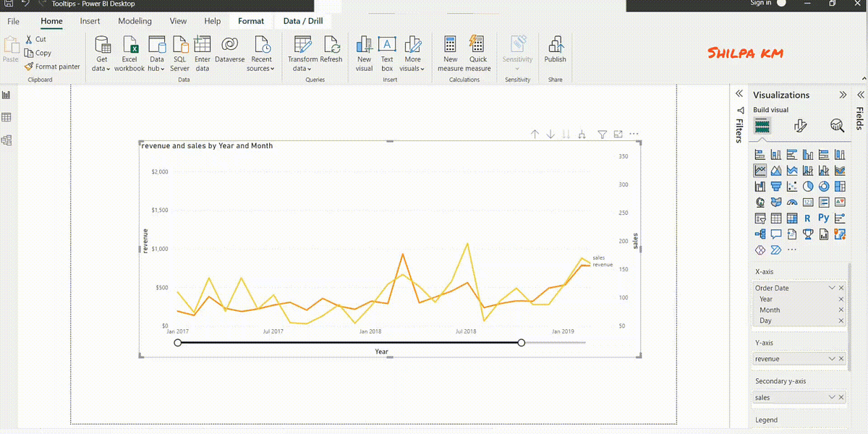Remove Year from the X-axis field well
The width and height of the screenshot is (868, 434).
(x=841, y=298)
